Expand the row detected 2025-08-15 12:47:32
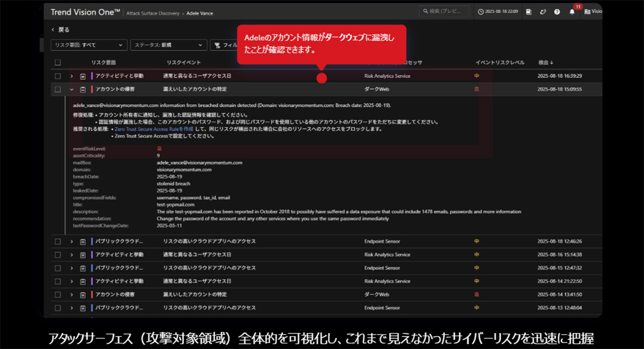The height and width of the screenshot is (349, 644). pos(71,268)
